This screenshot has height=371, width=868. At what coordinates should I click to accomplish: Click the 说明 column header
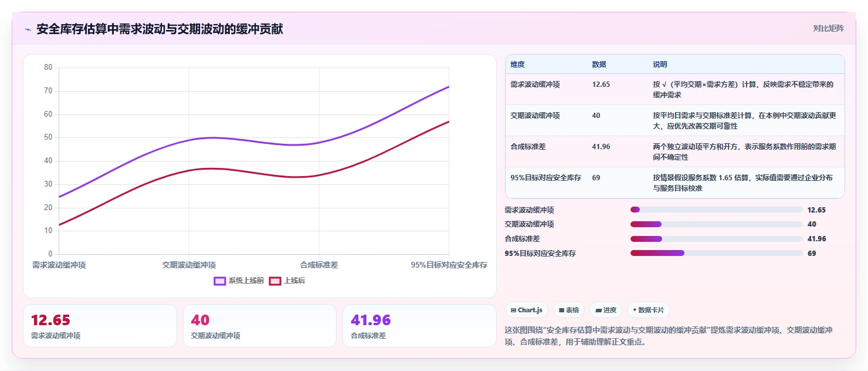[660, 65]
